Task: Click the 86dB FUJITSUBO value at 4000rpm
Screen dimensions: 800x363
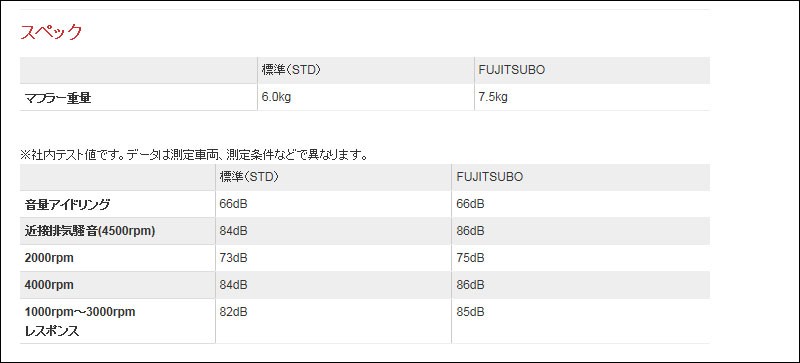Action: [x=470, y=285]
